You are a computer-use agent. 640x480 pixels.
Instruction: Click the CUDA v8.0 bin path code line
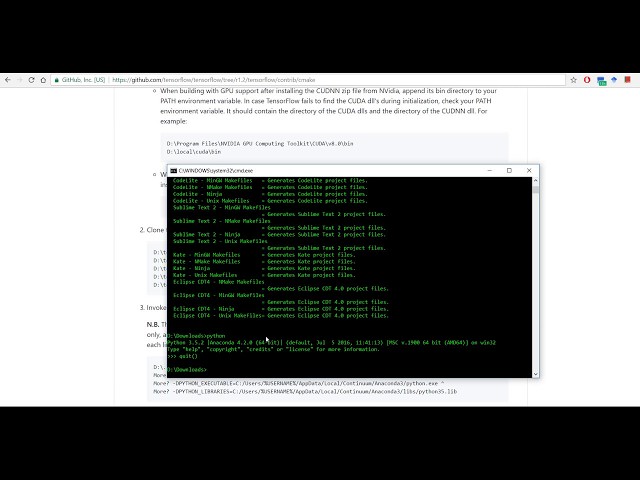pos(260,144)
